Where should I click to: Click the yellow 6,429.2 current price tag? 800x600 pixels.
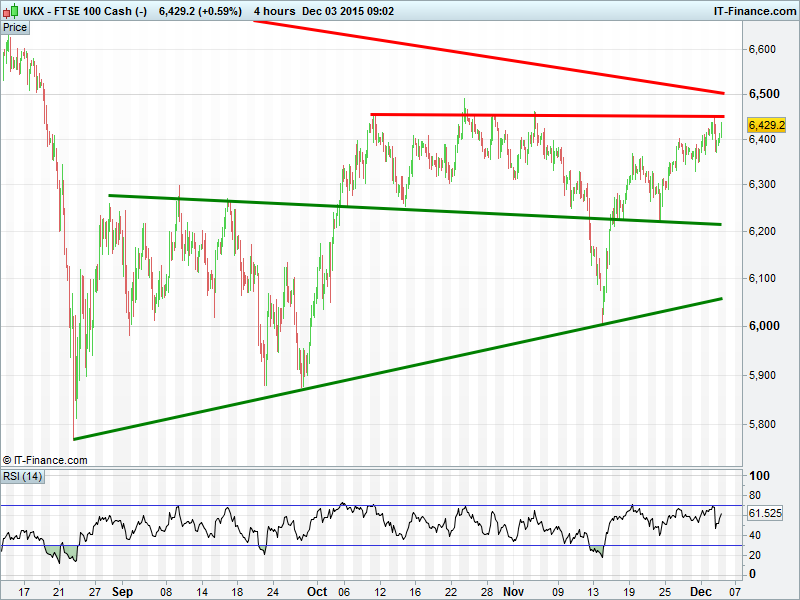click(765, 125)
